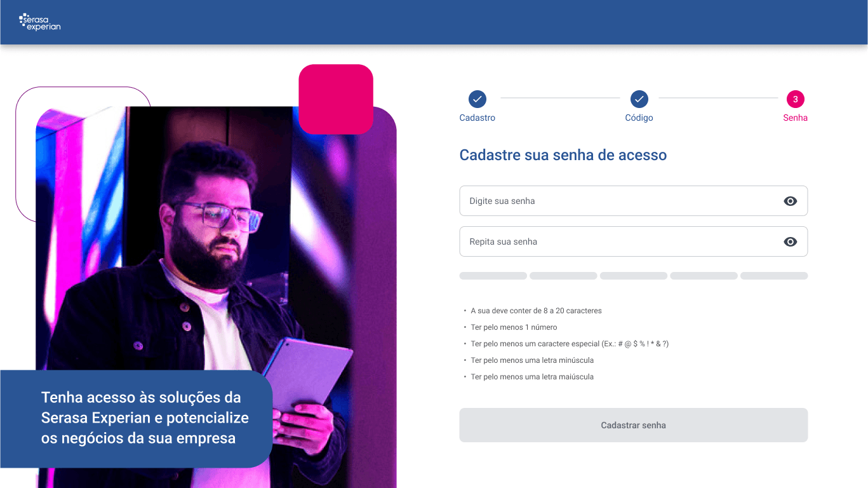The width and height of the screenshot is (868, 488).
Task: Focus the Digite sua senha input
Action: click(x=634, y=201)
